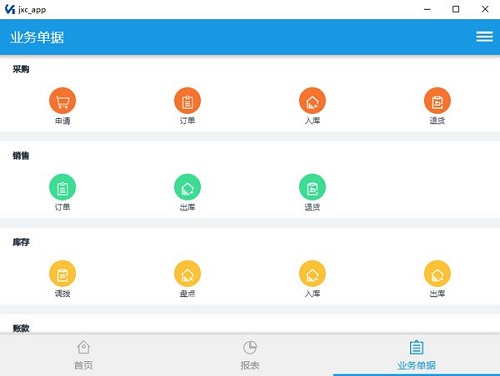Click the 库存 section heading
The image size is (500, 376).
(x=21, y=242)
